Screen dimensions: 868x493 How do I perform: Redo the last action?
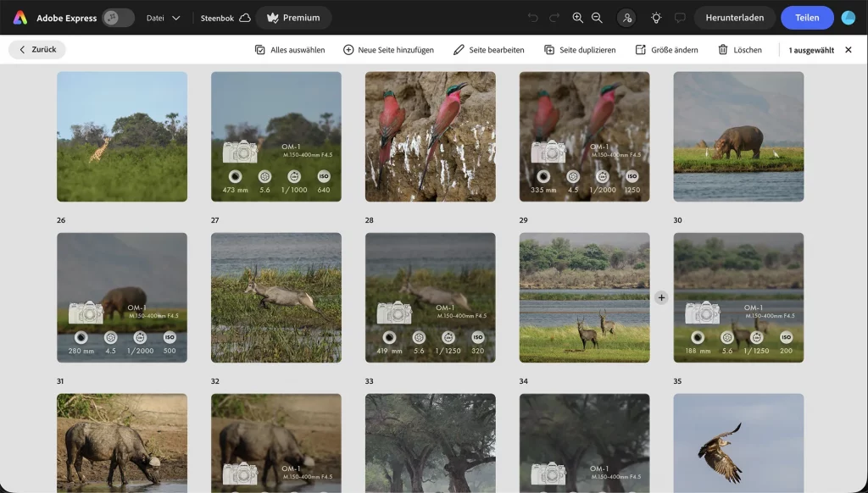tap(554, 18)
